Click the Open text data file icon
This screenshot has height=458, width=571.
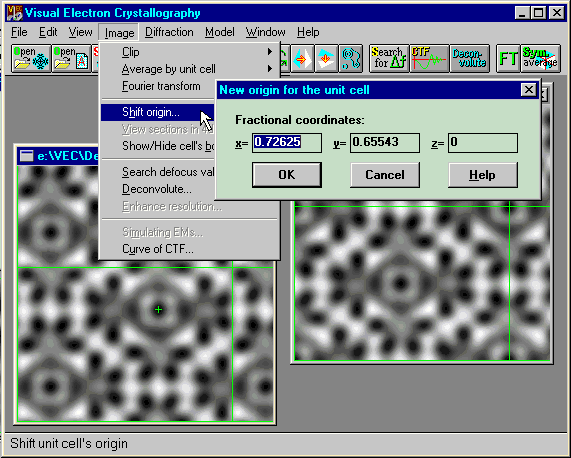click(71, 59)
